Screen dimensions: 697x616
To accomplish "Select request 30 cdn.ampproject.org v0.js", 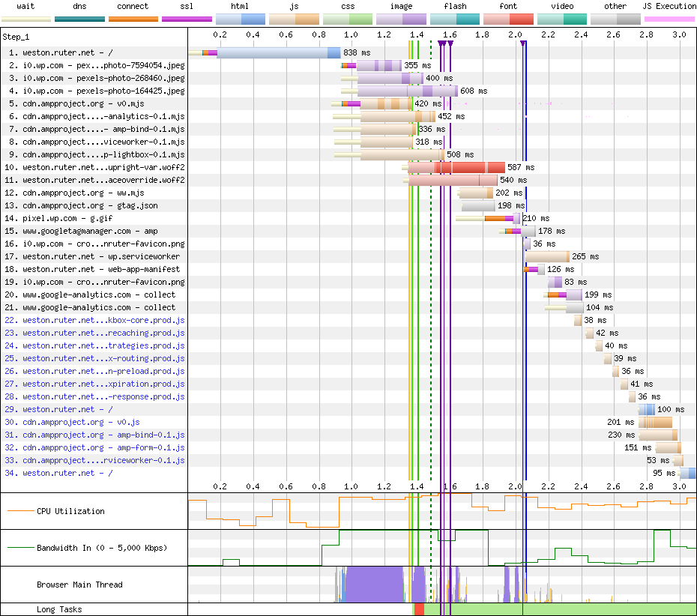I will pyautogui.click(x=81, y=422).
